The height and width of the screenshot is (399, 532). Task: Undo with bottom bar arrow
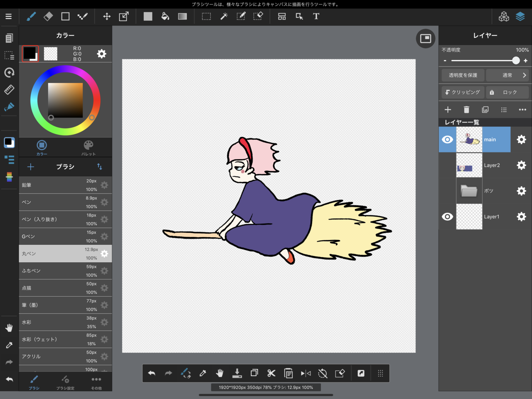pyautogui.click(x=152, y=373)
